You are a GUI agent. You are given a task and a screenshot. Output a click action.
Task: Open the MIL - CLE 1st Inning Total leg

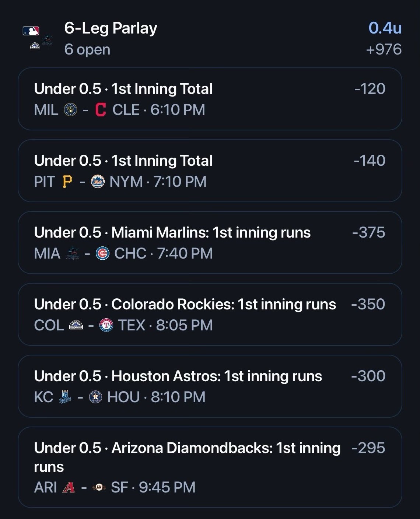tap(210, 99)
